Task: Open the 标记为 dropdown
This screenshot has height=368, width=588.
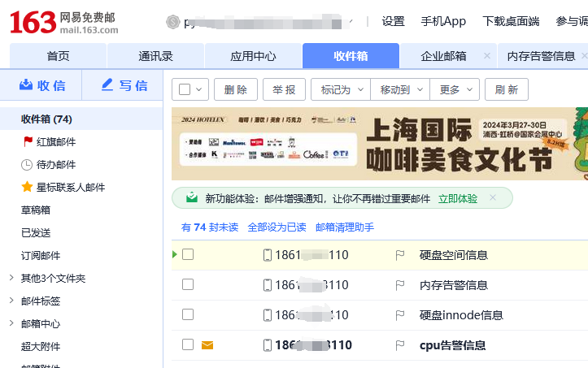Action: coord(341,89)
